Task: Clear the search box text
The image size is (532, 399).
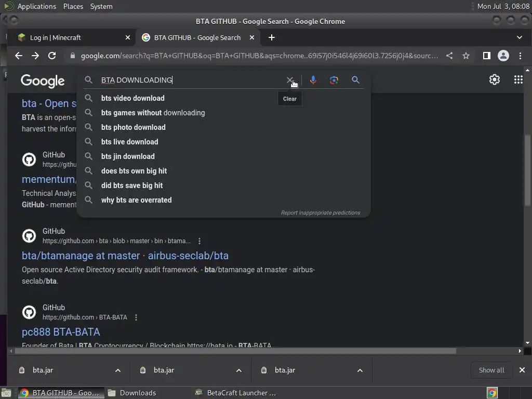Action: point(289,80)
